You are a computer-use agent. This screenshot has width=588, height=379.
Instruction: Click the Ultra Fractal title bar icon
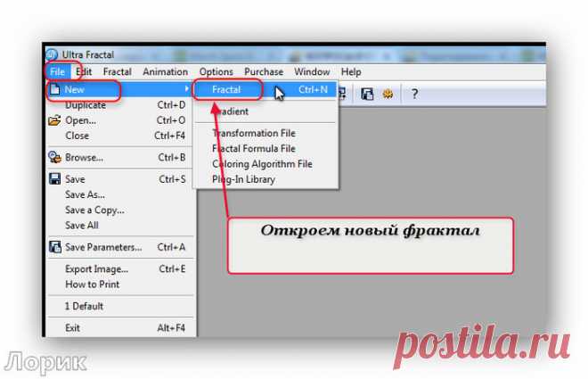(51, 55)
